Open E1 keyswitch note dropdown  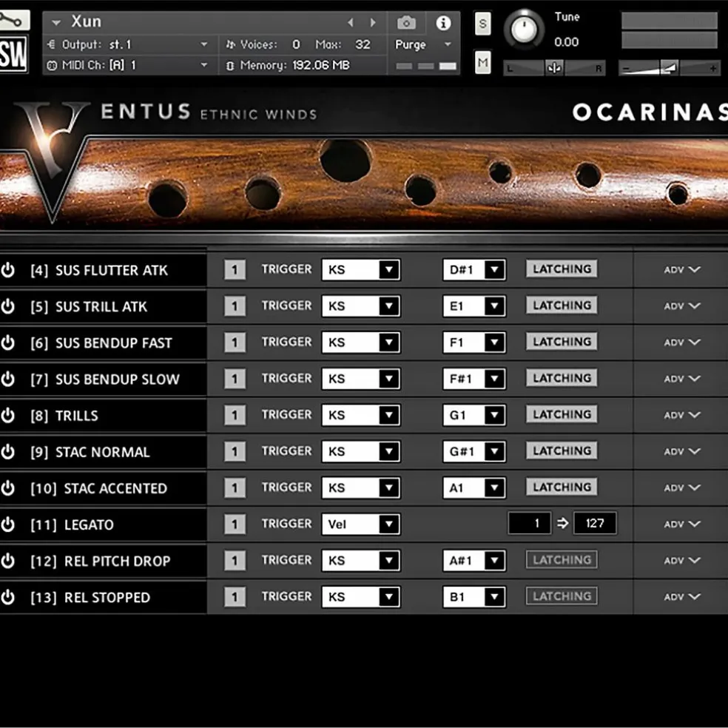coord(474,306)
